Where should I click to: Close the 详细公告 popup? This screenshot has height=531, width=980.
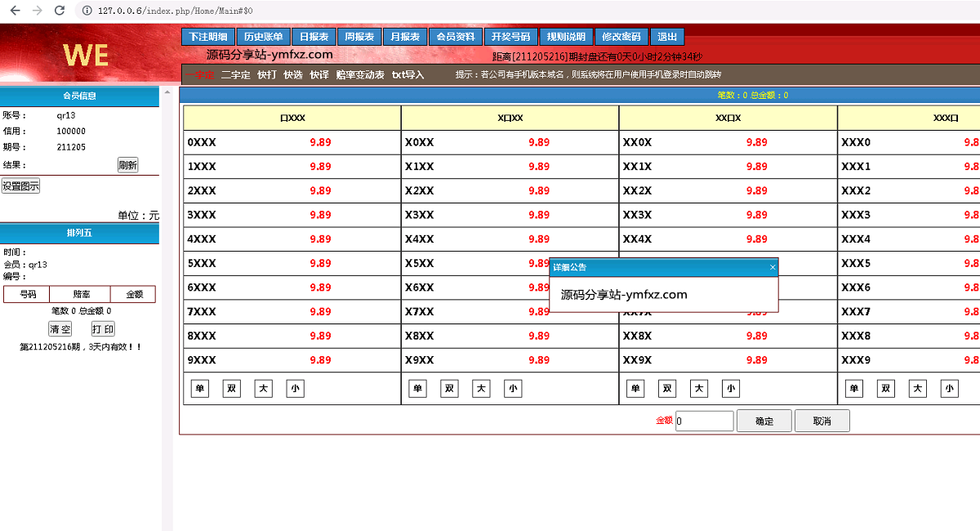coord(773,267)
